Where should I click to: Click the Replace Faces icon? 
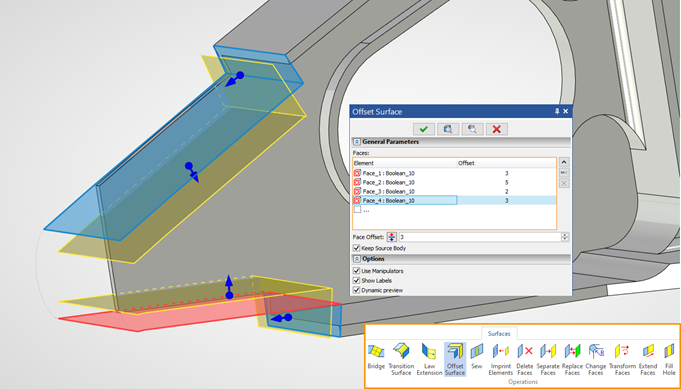tap(572, 359)
